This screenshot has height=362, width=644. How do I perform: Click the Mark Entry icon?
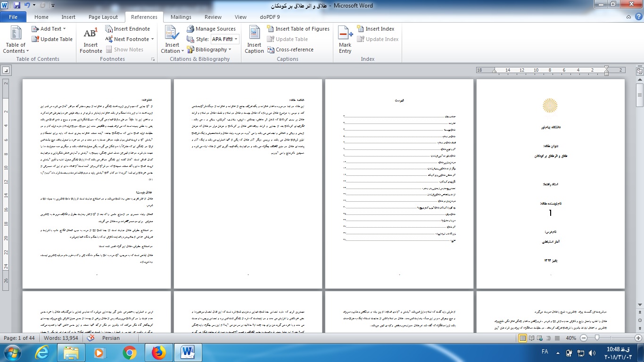point(345,35)
